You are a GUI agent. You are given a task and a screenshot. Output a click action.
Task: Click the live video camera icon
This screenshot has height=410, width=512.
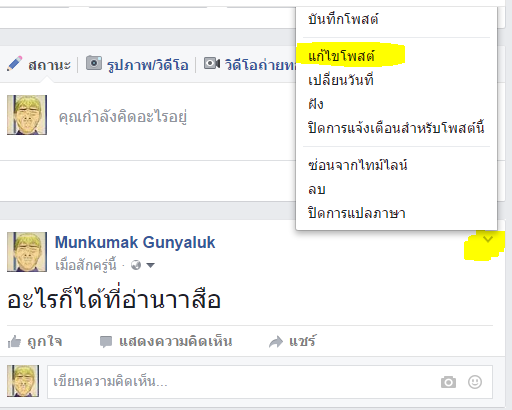click(x=212, y=63)
